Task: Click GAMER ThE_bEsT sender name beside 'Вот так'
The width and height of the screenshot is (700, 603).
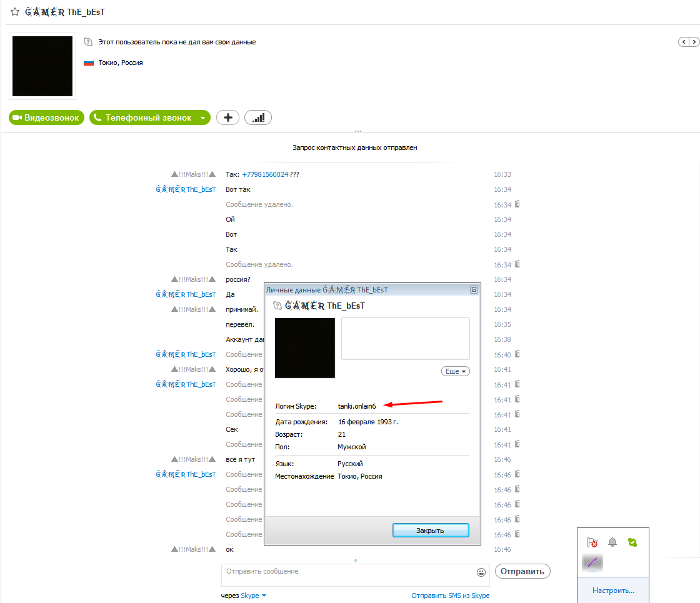Action: (186, 189)
